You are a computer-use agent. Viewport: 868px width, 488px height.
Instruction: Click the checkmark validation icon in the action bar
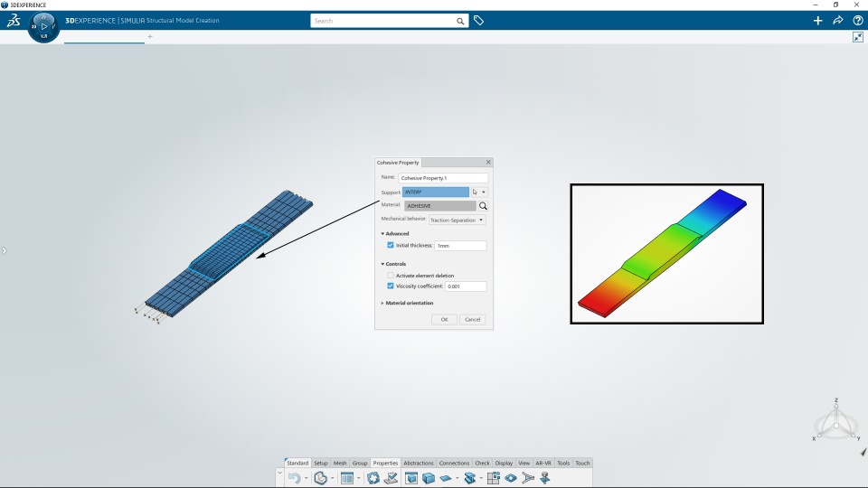[391, 478]
